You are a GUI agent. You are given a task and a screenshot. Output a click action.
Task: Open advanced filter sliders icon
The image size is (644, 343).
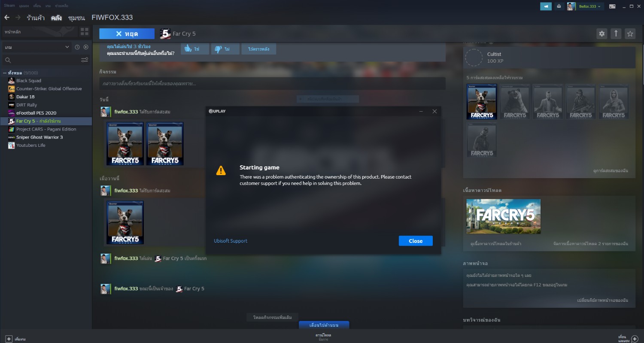click(85, 60)
